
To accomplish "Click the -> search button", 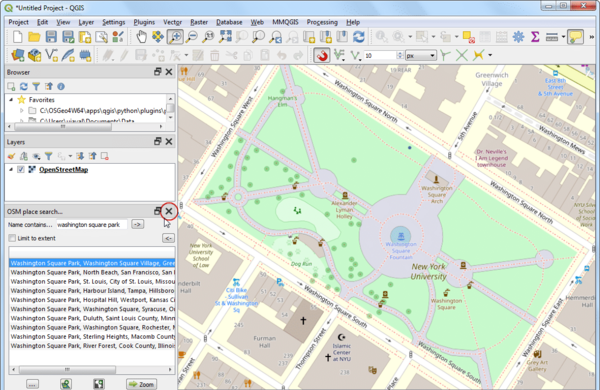I will point(137,224).
